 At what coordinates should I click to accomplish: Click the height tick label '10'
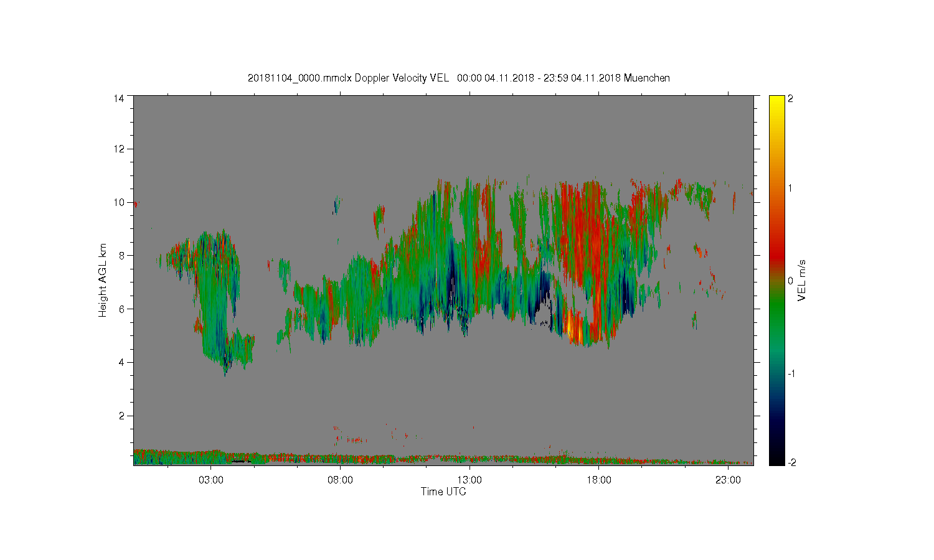[x=119, y=202]
